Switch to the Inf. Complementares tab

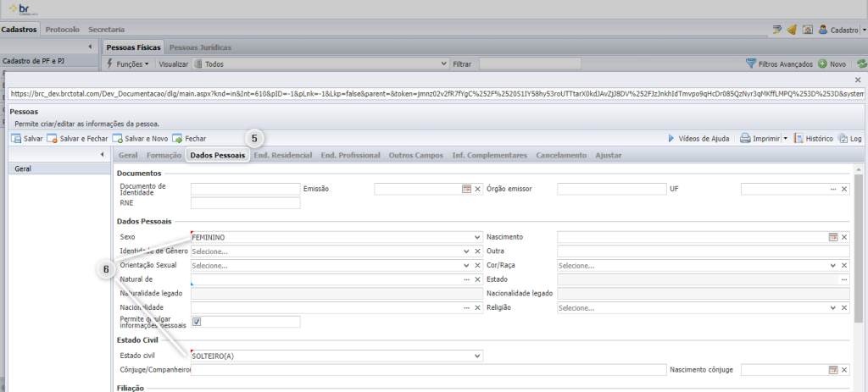click(490, 156)
